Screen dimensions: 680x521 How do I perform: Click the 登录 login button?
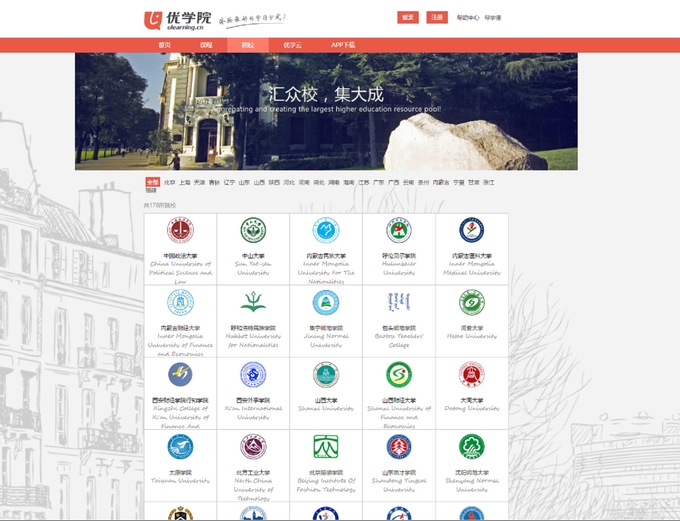(x=408, y=17)
